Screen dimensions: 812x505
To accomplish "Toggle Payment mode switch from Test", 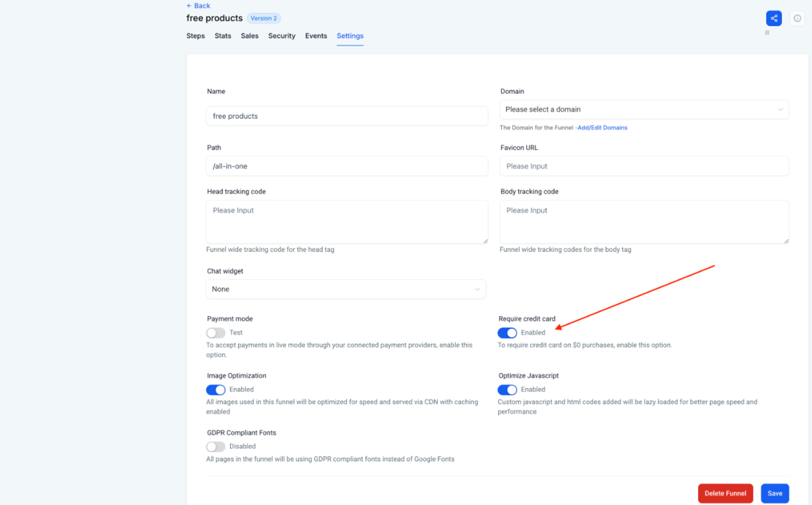I will pos(216,333).
